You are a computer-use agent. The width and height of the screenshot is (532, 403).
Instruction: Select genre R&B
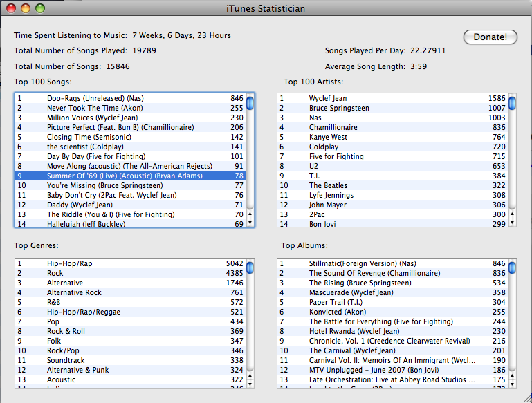tap(131, 302)
